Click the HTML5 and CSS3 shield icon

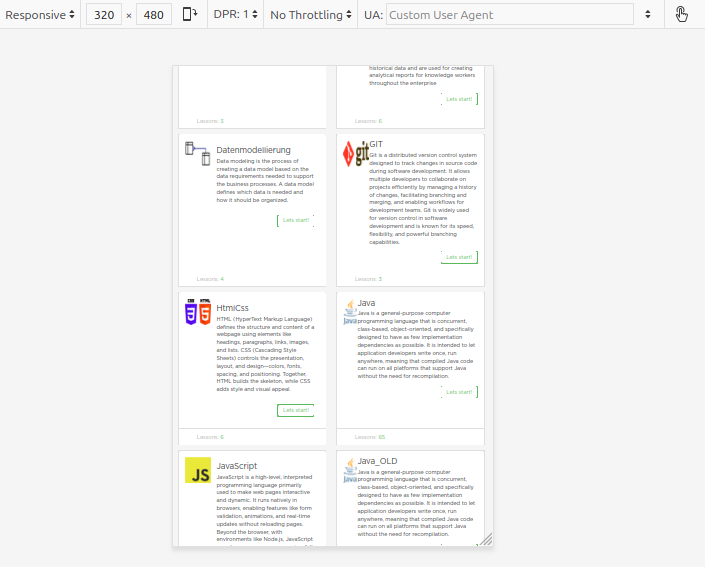pos(198,313)
